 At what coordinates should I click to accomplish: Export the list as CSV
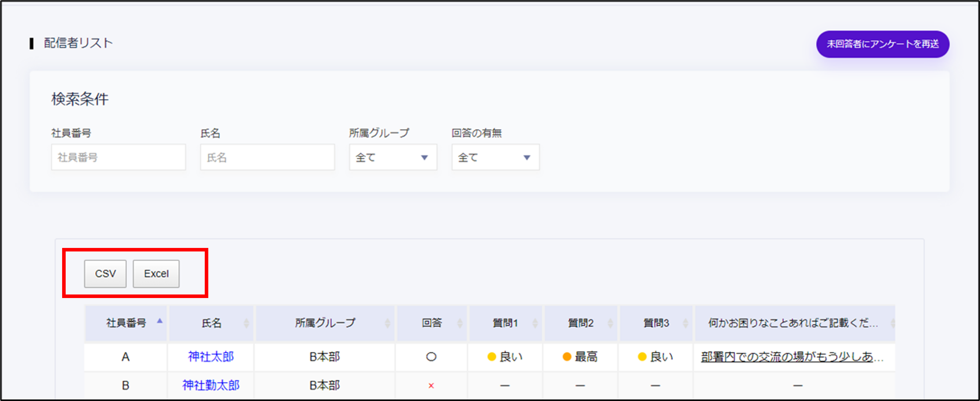105,274
